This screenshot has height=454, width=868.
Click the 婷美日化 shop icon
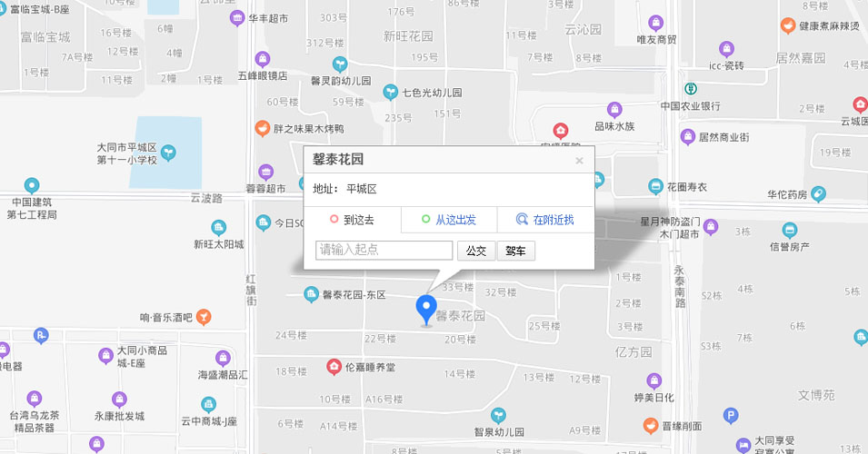(x=653, y=380)
